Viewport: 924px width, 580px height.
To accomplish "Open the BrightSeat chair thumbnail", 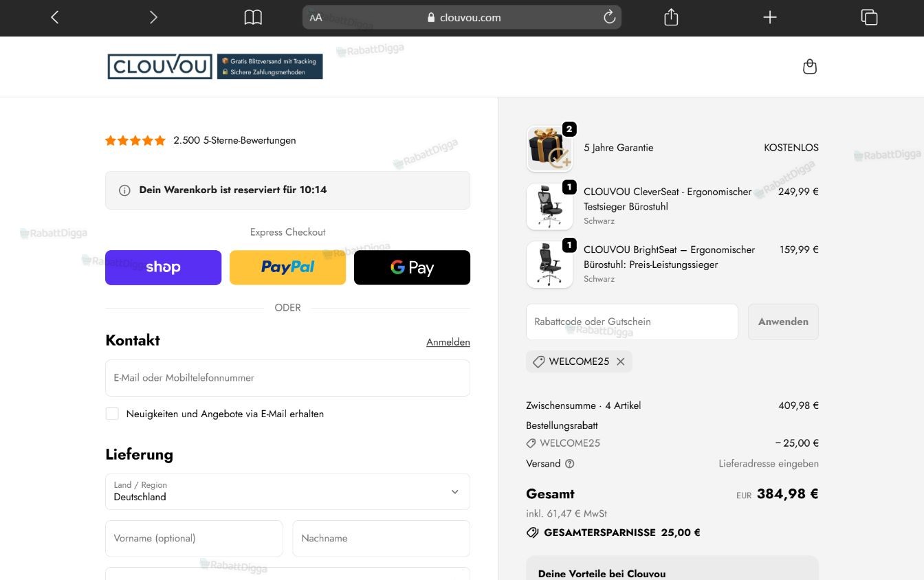I will pos(549,264).
